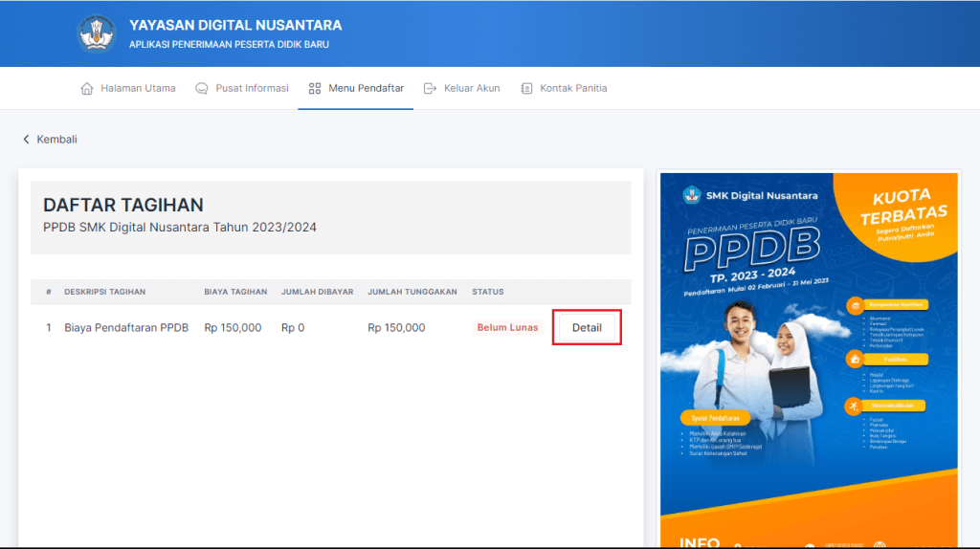Click the Belum Lunas status badge
The height and width of the screenshot is (549, 980).
pos(507,327)
